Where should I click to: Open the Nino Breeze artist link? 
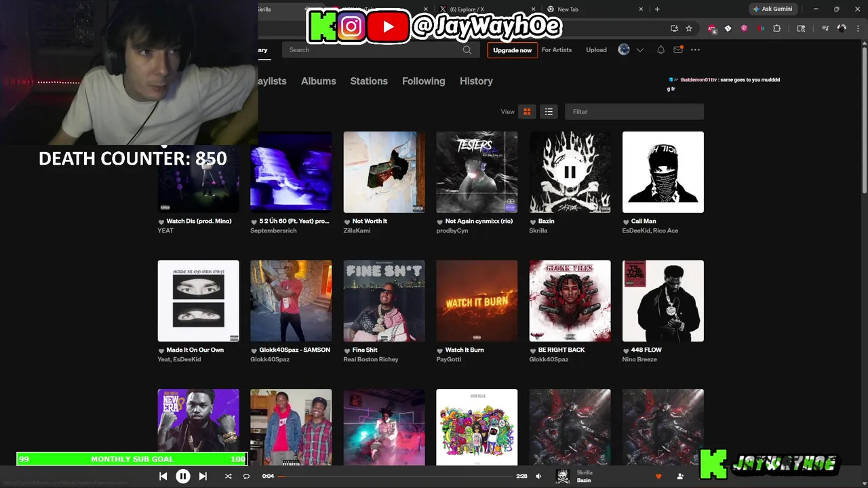click(639, 359)
